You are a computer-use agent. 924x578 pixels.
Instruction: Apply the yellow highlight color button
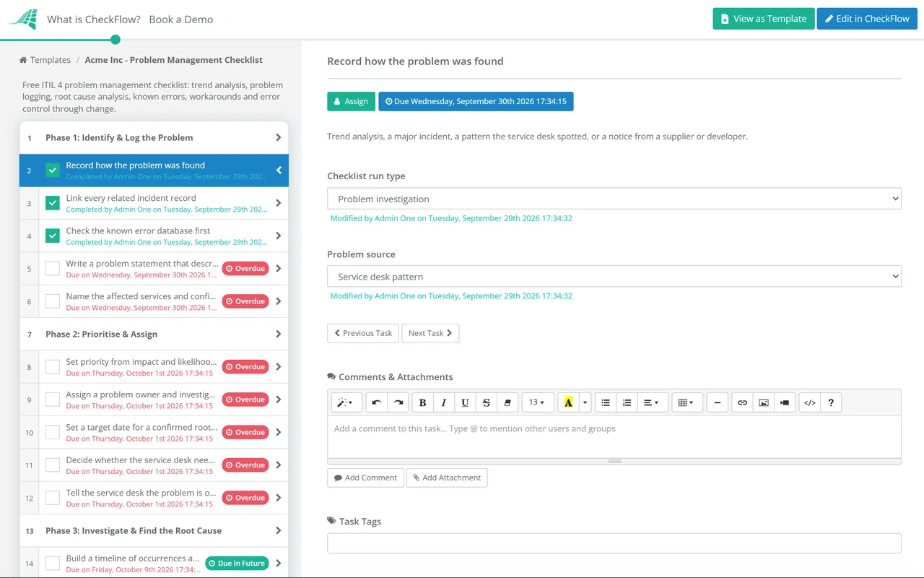[568, 402]
